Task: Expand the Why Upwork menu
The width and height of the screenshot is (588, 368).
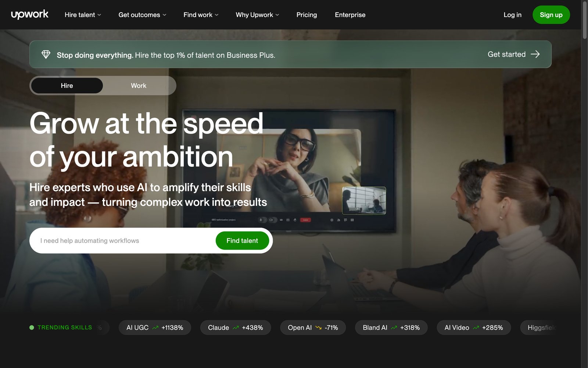Action: pos(257,15)
